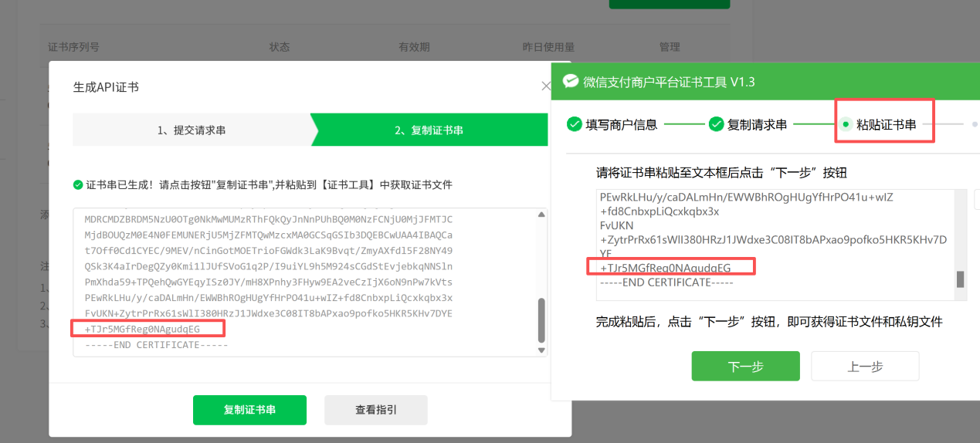The image size is (980, 443).
Task: Go back using 上一步 button
Action: click(x=865, y=367)
